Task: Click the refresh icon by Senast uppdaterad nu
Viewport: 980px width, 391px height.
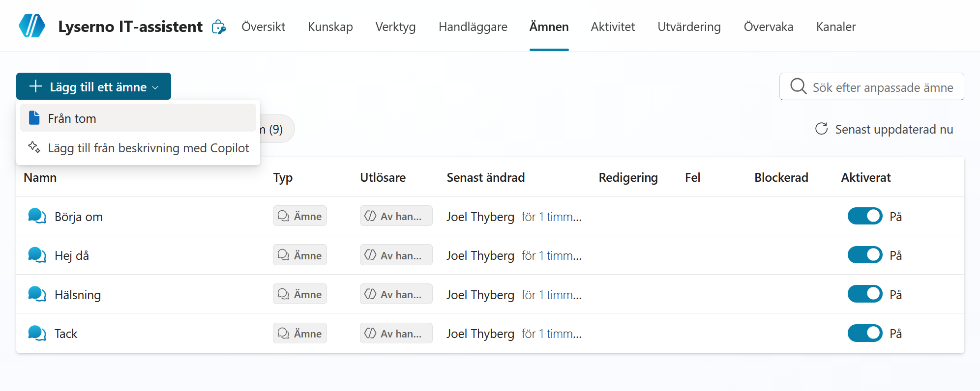Action: tap(822, 129)
